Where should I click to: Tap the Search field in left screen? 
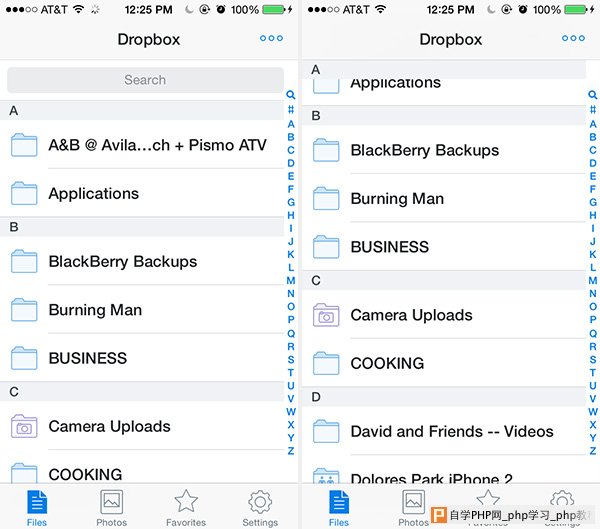click(145, 80)
